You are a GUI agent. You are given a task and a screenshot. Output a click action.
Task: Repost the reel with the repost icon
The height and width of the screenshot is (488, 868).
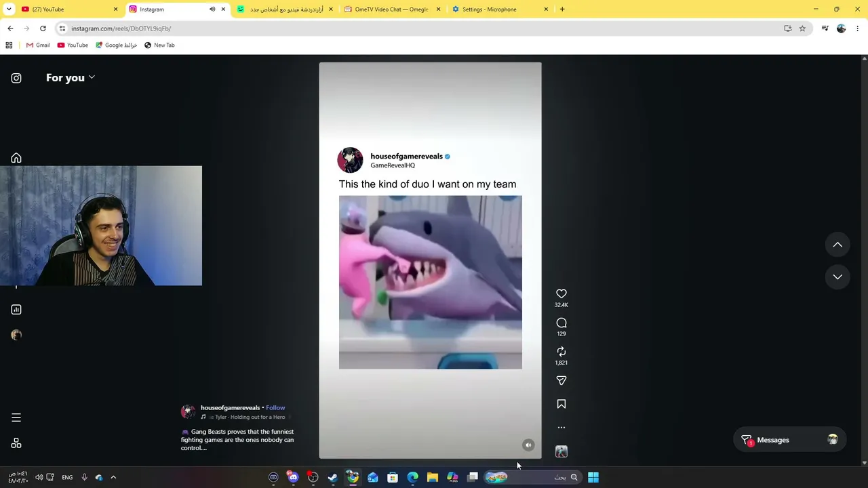point(561,352)
